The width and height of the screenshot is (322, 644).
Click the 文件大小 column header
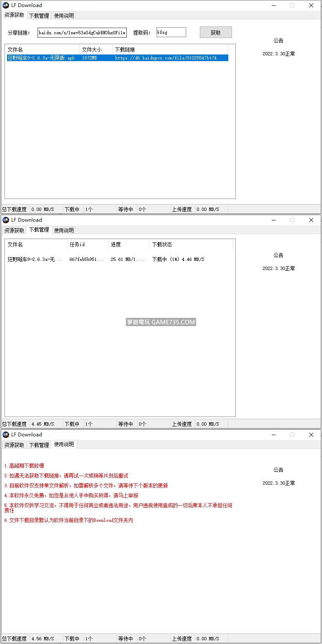[x=96, y=50]
